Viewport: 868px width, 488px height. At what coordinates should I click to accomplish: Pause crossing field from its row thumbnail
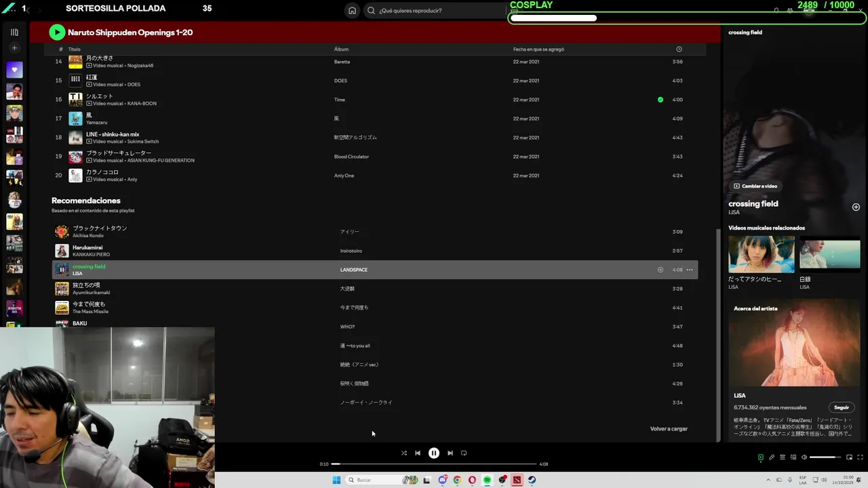(62, 270)
